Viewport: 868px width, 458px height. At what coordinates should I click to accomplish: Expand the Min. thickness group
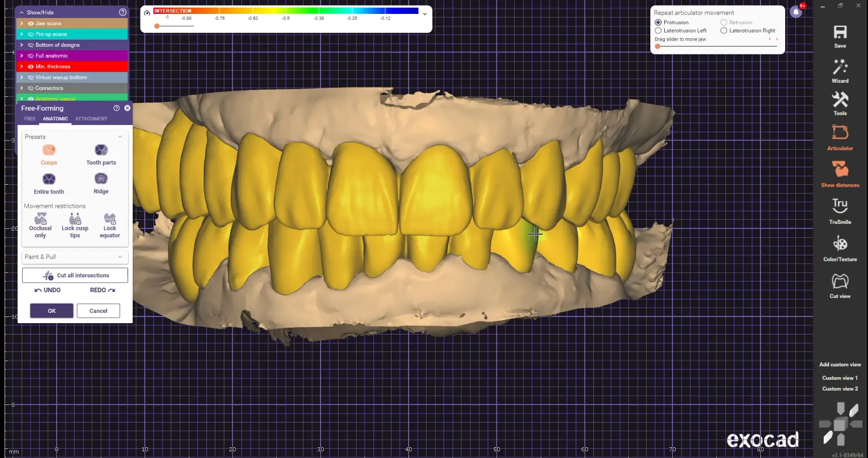pyautogui.click(x=22, y=66)
